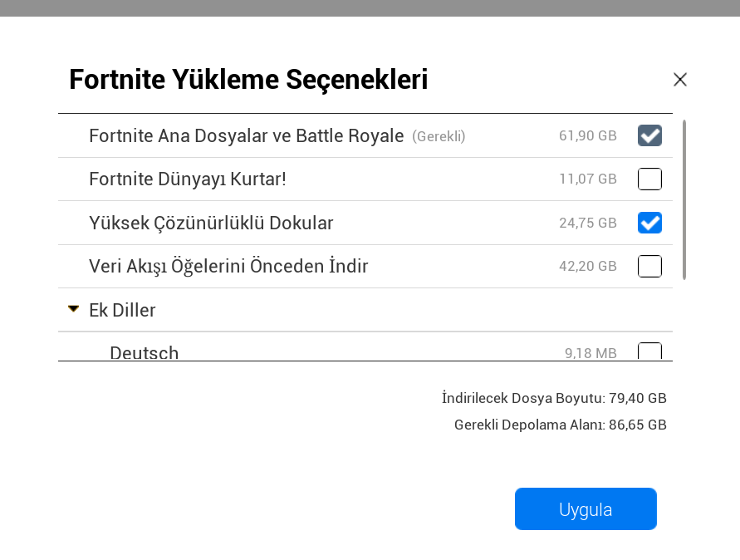Click 'Veri Akışı Öğelerini Önceden İndir' label
Image resolution: width=740 pixels, height=560 pixels.
(228, 266)
